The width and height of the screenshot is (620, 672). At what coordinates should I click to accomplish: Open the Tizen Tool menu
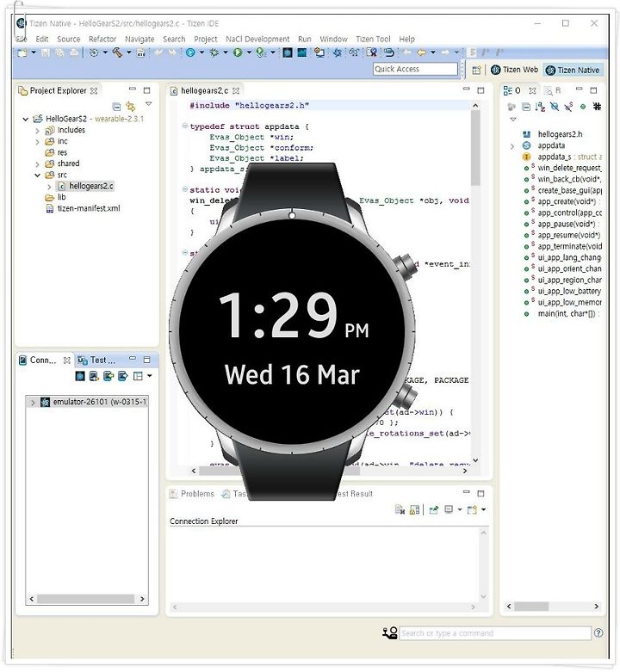tap(373, 39)
